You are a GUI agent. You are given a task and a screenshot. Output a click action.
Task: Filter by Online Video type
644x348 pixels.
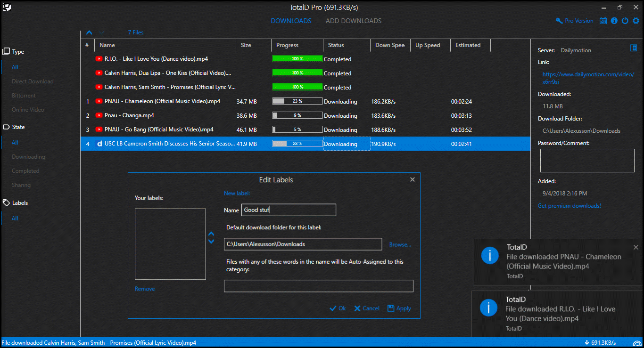coord(28,110)
